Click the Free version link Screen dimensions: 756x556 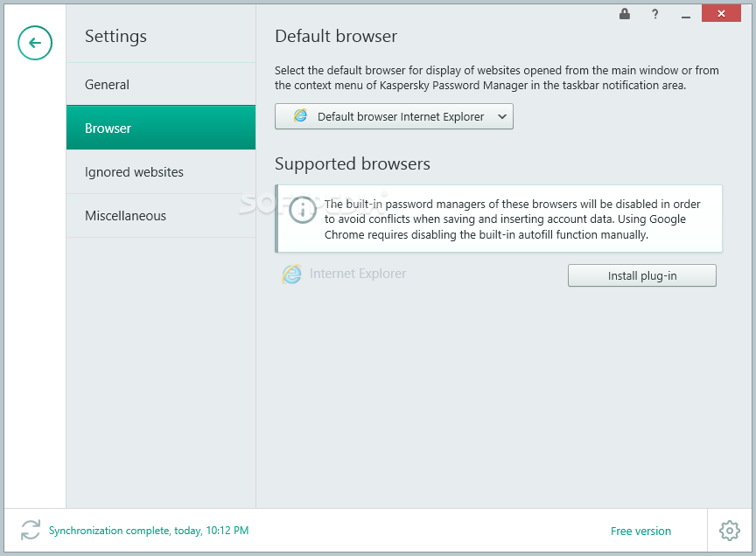(x=640, y=531)
